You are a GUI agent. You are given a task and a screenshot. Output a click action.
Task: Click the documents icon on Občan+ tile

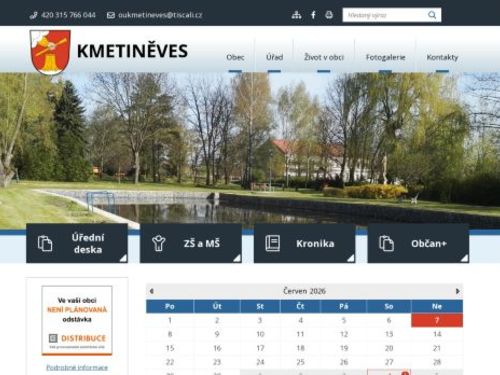tap(386, 243)
